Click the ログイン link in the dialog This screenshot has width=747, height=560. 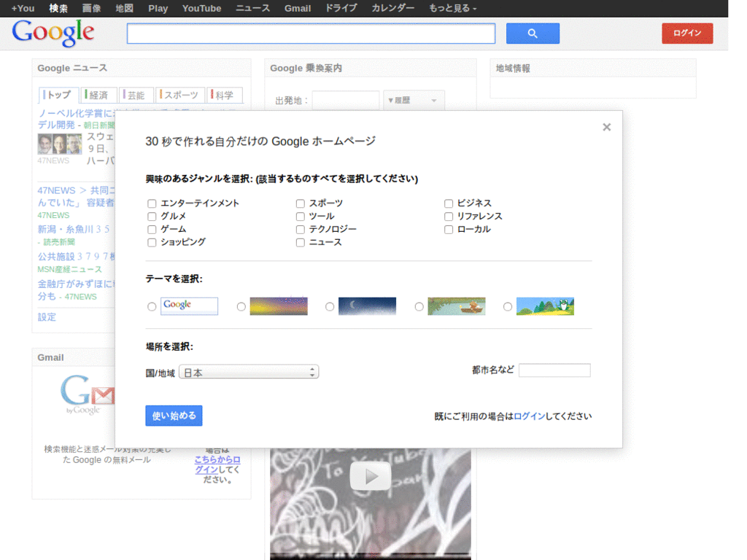[530, 416]
